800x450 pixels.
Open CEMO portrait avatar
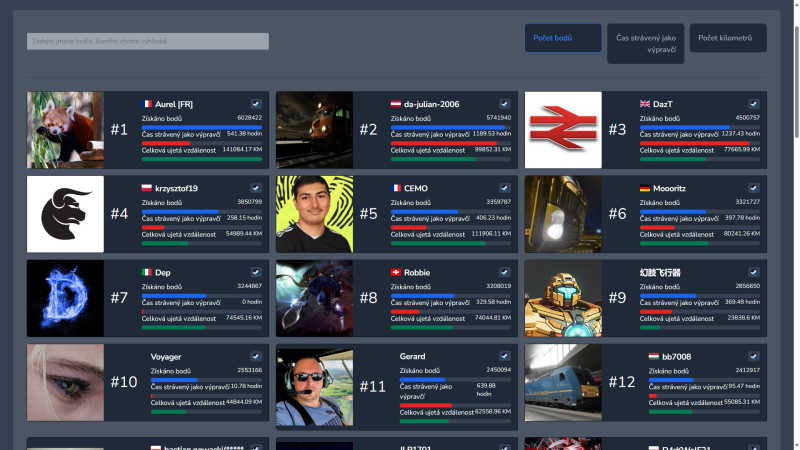tap(314, 214)
